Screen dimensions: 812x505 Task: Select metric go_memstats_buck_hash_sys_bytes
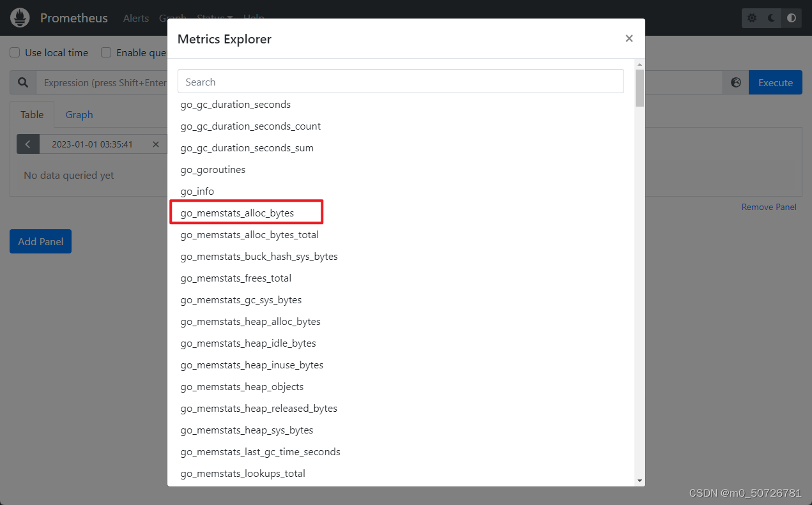259,256
